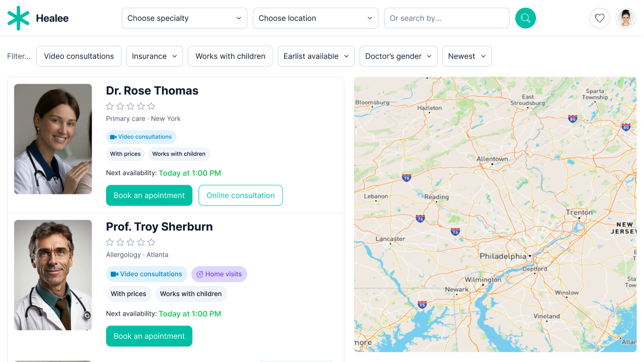Screen dimensions: 644x362
Task: Click Prof. Troy Sherburn's Video consultations badge
Action: 146,274
